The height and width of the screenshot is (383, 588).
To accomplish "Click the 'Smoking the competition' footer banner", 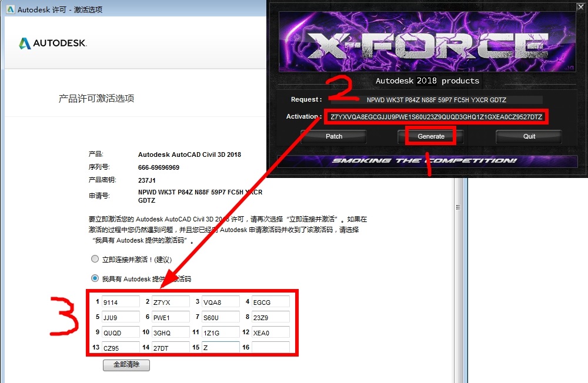I will 427,161.
